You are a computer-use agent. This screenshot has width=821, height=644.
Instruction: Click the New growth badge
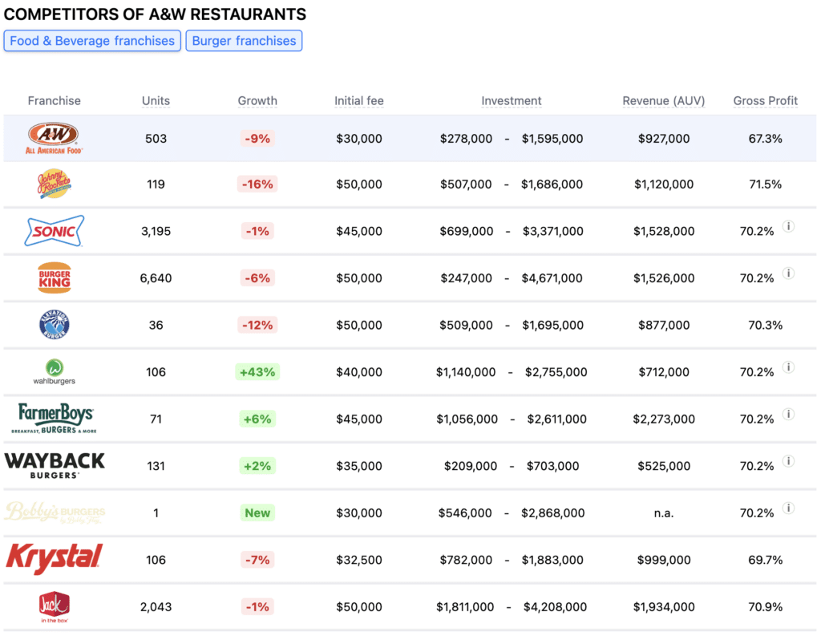point(257,512)
